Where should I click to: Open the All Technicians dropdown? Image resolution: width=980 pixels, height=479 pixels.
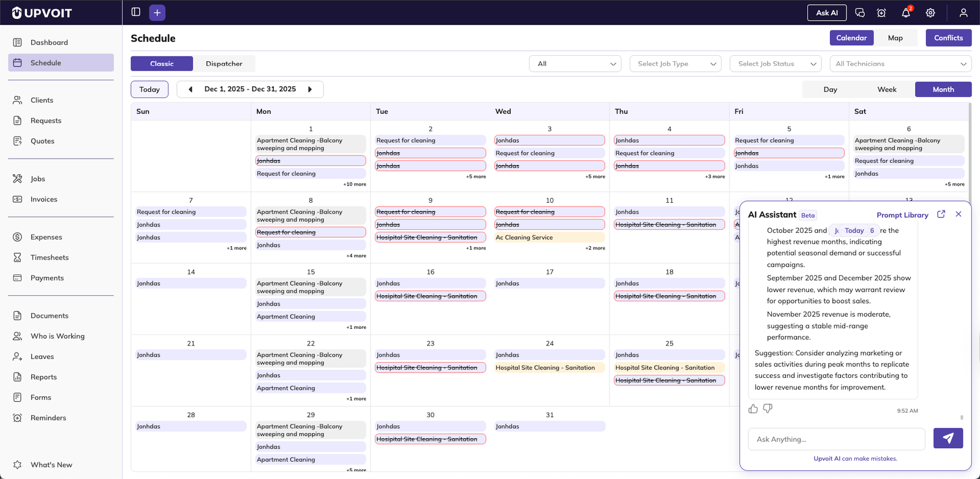[900, 64]
